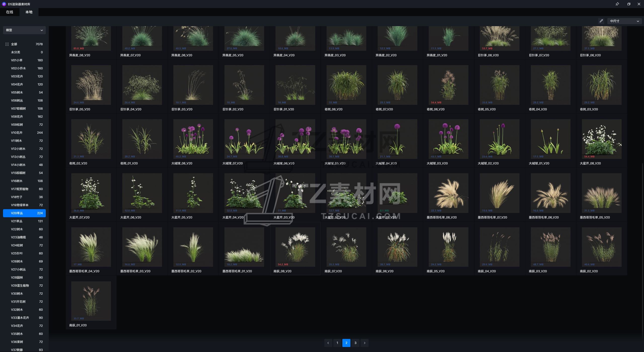Click the D5 renderer logo icon
This screenshot has width=644, height=352.
(x=4, y=4)
